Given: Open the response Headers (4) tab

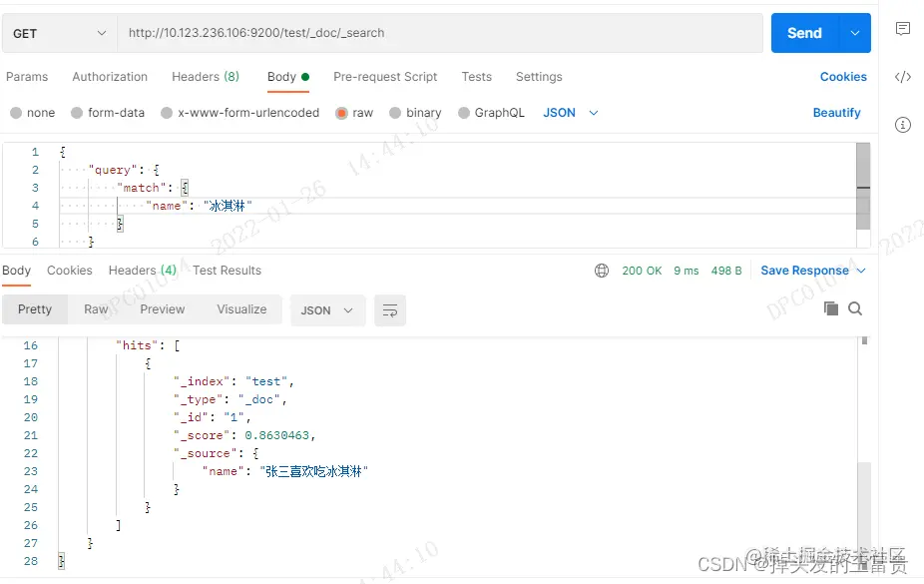Looking at the screenshot, I should pos(143,271).
